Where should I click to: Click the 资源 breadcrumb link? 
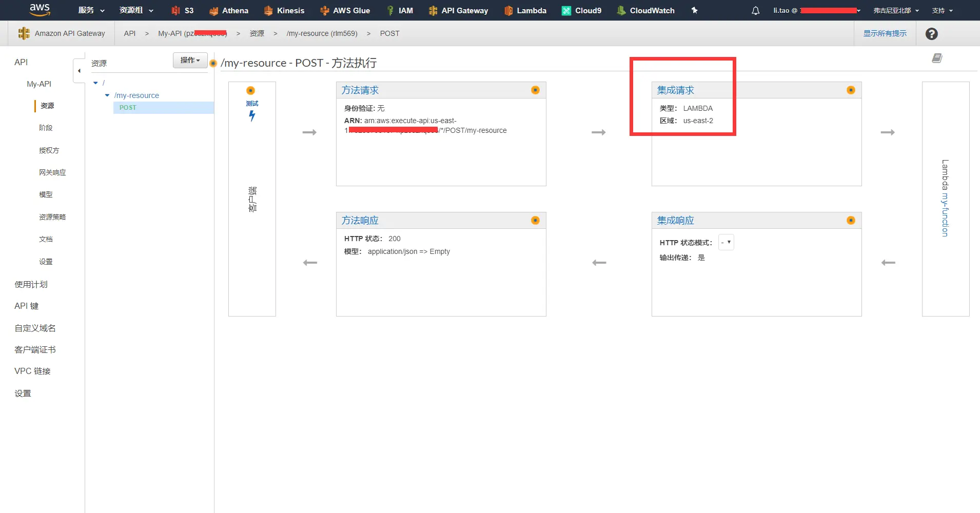pos(257,33)
